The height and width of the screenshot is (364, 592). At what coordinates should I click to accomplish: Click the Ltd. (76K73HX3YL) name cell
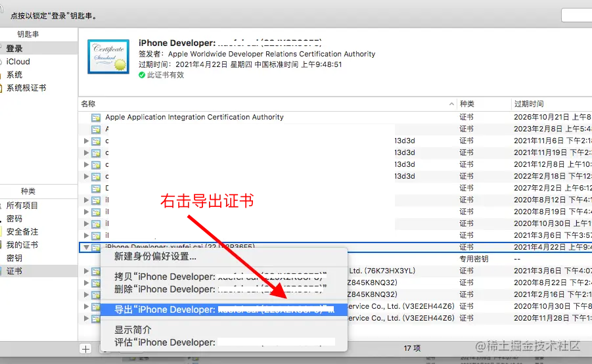(382, 271)
